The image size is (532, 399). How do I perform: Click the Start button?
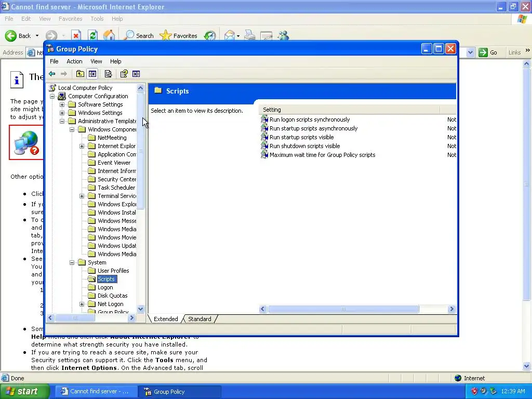(24, 391)
